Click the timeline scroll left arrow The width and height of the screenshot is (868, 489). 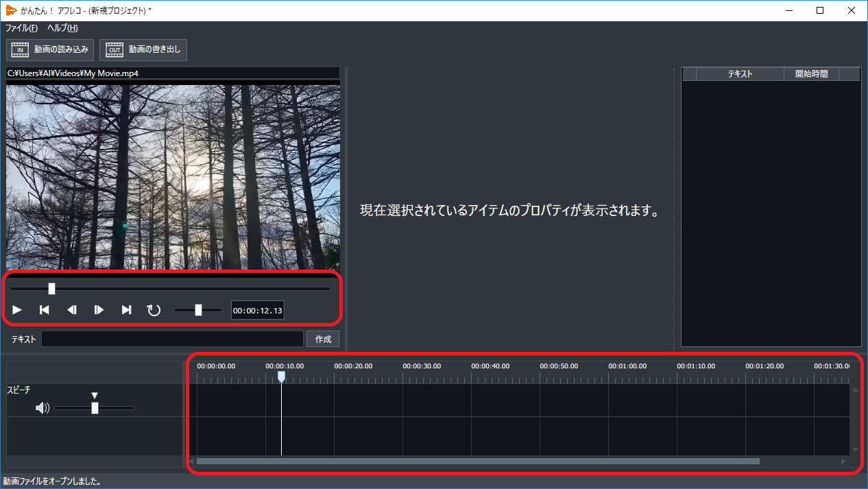[192, 461]
